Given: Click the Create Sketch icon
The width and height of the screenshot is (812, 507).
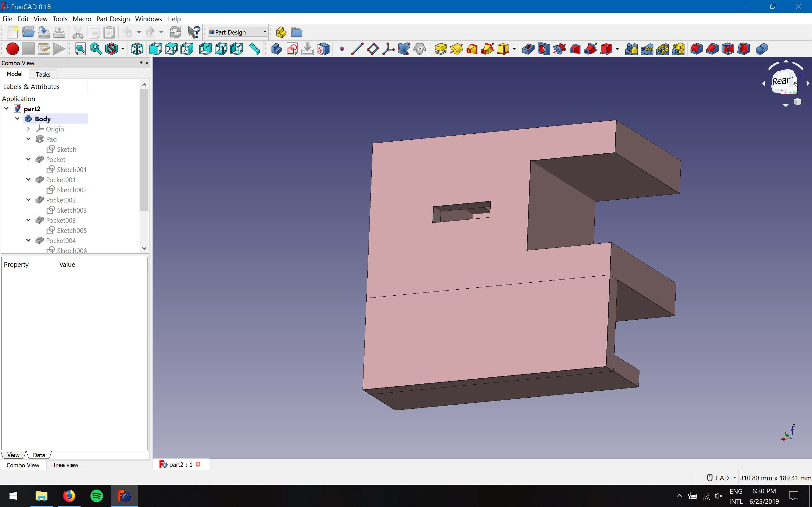Looking at the screenshot, I should point(292,49).
